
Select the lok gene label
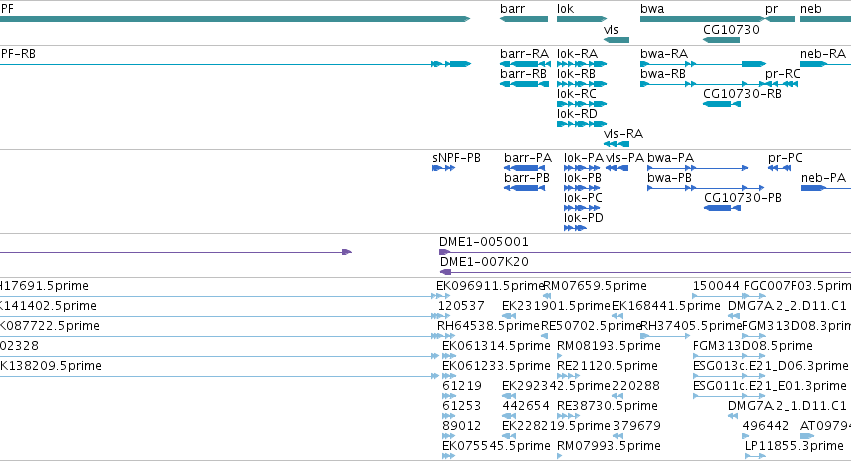(x=565, y=9)
